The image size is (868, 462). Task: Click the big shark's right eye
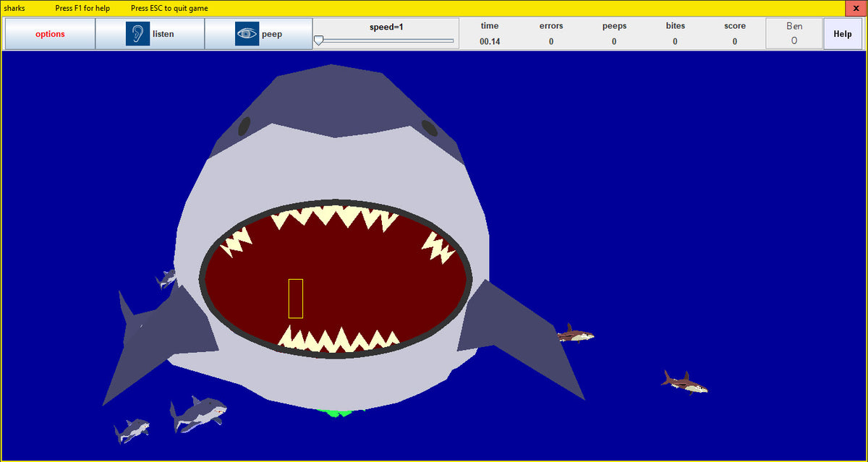coord(429,128)
